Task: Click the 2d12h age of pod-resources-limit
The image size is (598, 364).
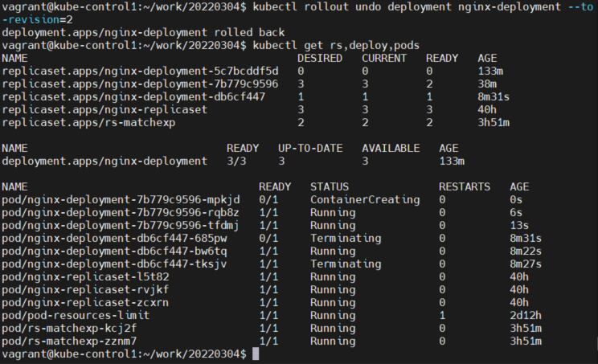Action: pos(526,316)
